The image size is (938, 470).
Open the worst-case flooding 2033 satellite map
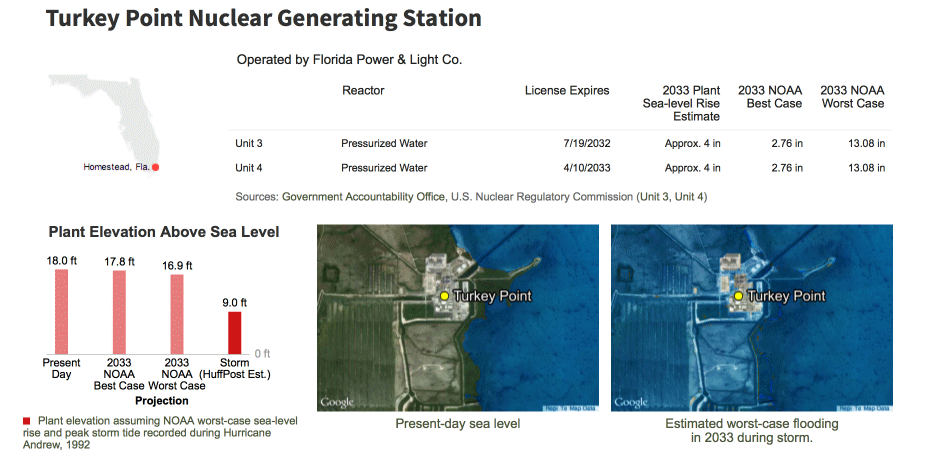(752, 318)
